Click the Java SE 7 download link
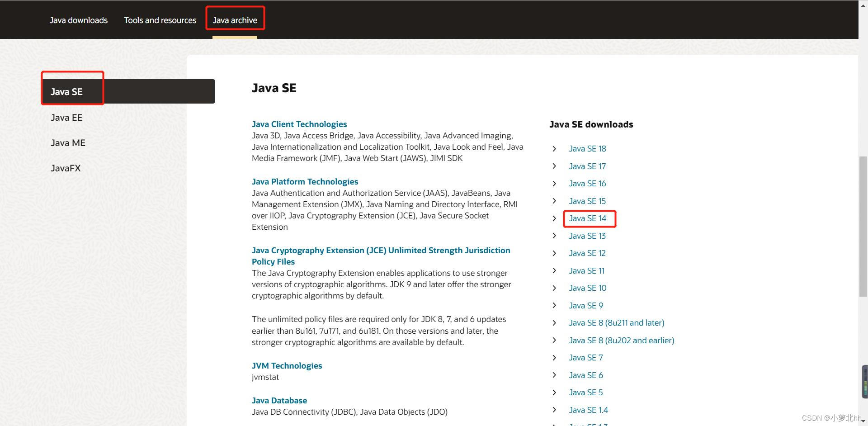868x426 pixels. pos(586,358)
